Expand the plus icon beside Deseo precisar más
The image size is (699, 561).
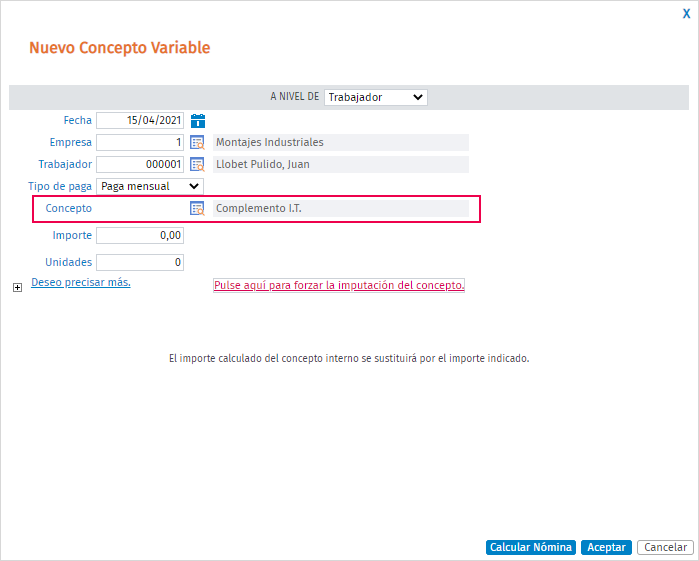point(17,287)
